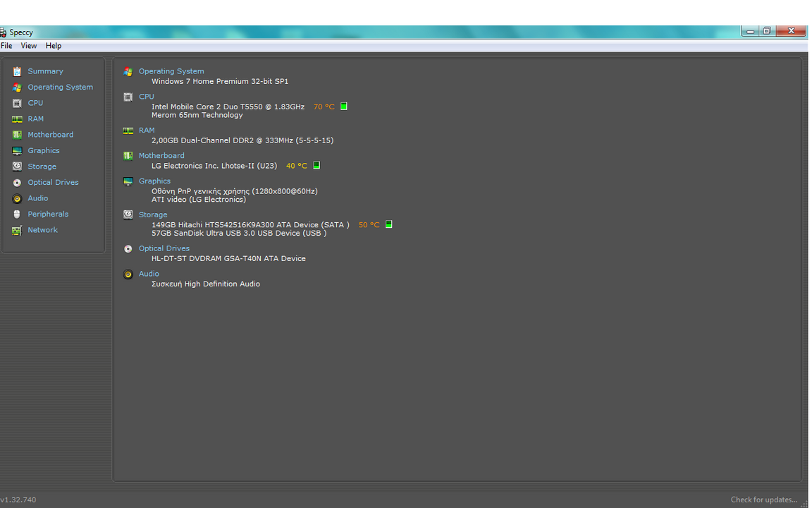Screen dimensions: 812x508
Task: Click the Graphics monitor icon in sidebar
Action: point(17,151)
